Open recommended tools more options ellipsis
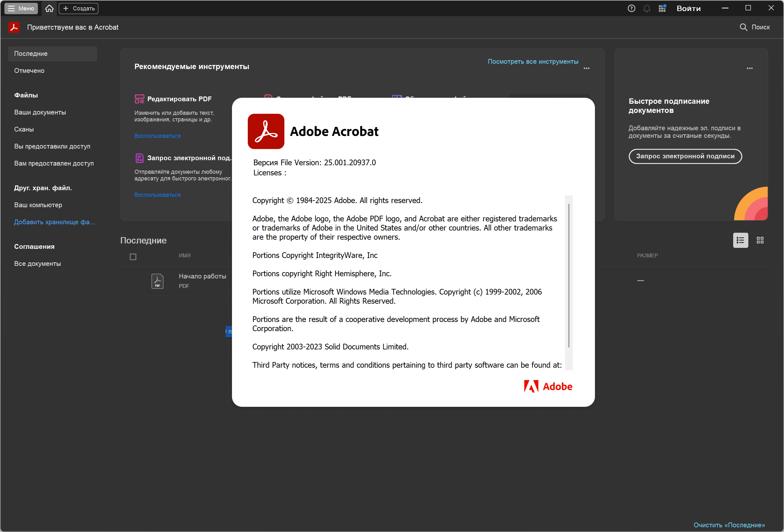This screenshot has width=784, height=532. point(586,68)
